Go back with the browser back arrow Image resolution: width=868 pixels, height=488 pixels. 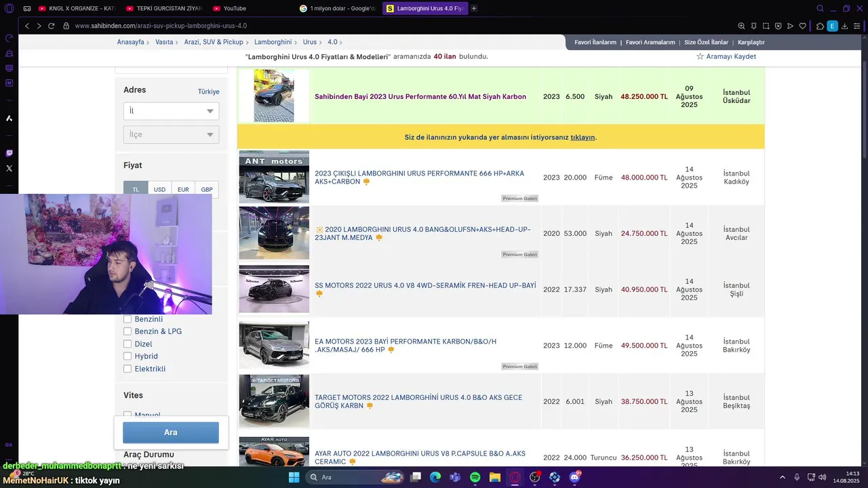tap(26, 26)
